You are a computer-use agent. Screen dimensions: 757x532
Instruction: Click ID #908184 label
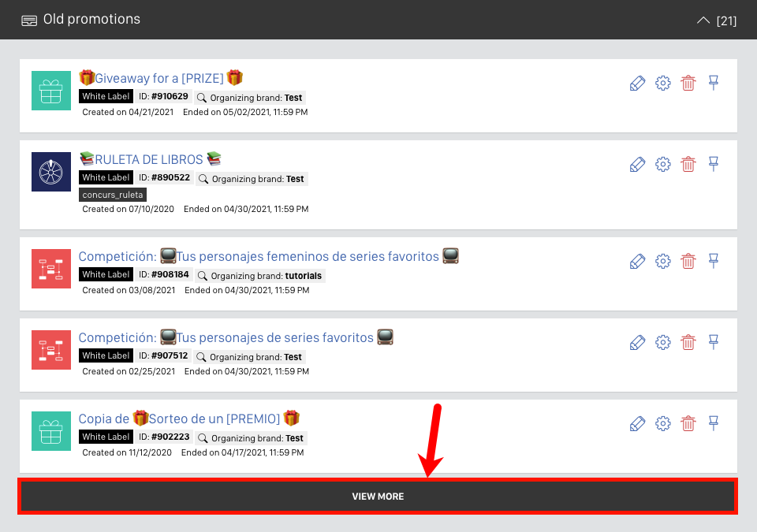point(164,274)
